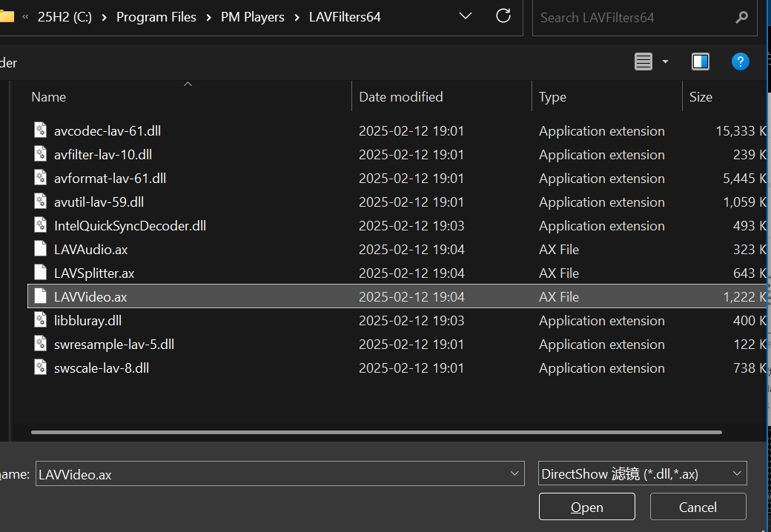Image resolution: width=771 pixels, height=532 pixels.
Task: Click the Open button
Action: [x=586, y=507]
